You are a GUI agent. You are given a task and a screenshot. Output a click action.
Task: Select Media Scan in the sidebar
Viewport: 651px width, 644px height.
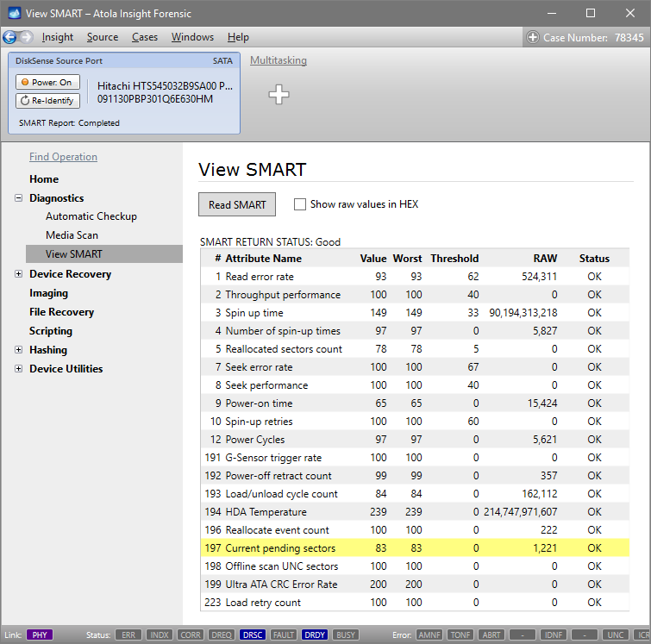coord(72,235)
